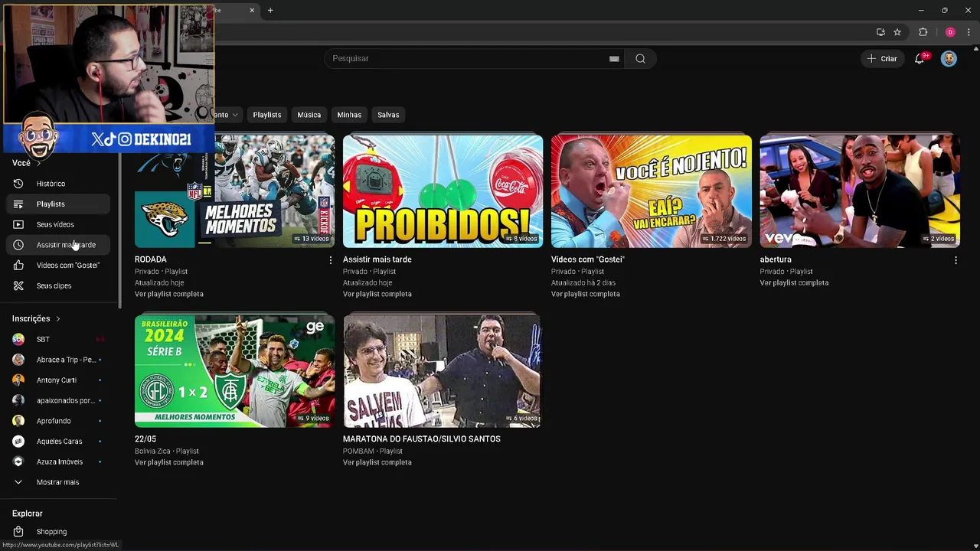The image size is (980, 551).
Task: Click the Assistir mais tarde clock icon
Action: click(x=18, y=245)
